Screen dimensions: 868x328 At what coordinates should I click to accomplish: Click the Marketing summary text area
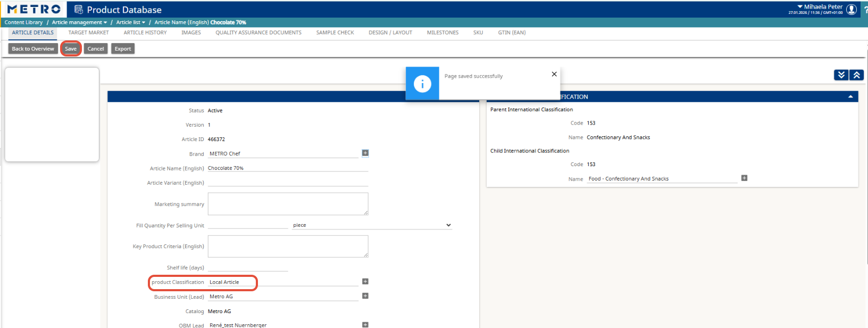tap(288, 204)
